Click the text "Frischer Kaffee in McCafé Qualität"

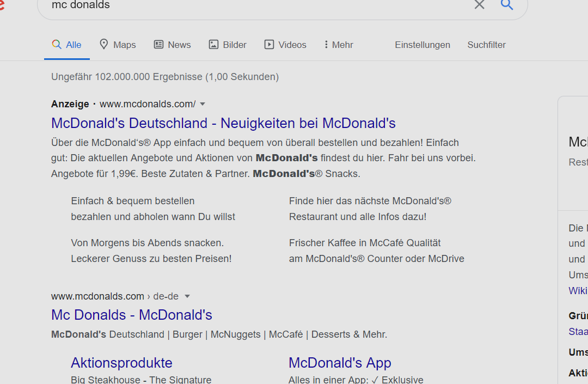(x=365, y=243)
